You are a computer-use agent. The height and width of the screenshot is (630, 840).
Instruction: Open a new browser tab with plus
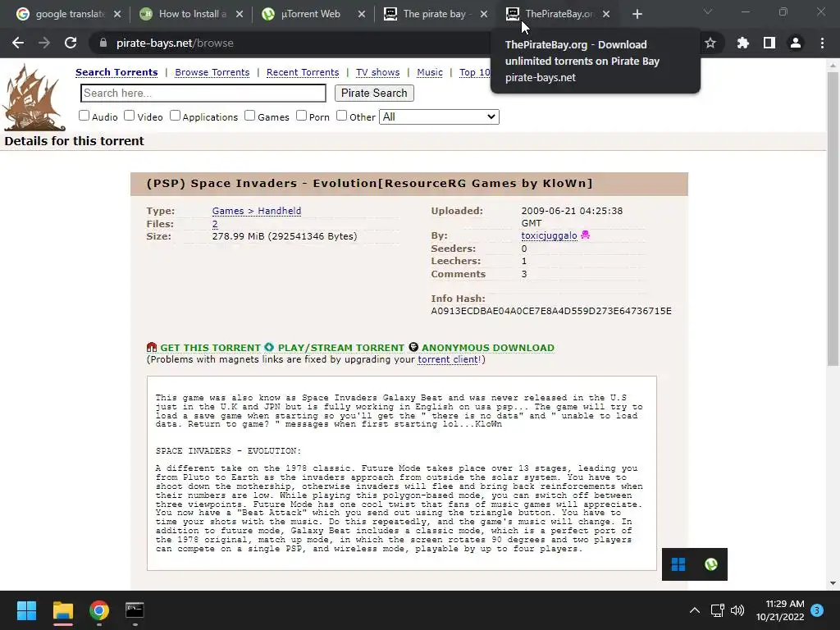click(x=637, y=15)
